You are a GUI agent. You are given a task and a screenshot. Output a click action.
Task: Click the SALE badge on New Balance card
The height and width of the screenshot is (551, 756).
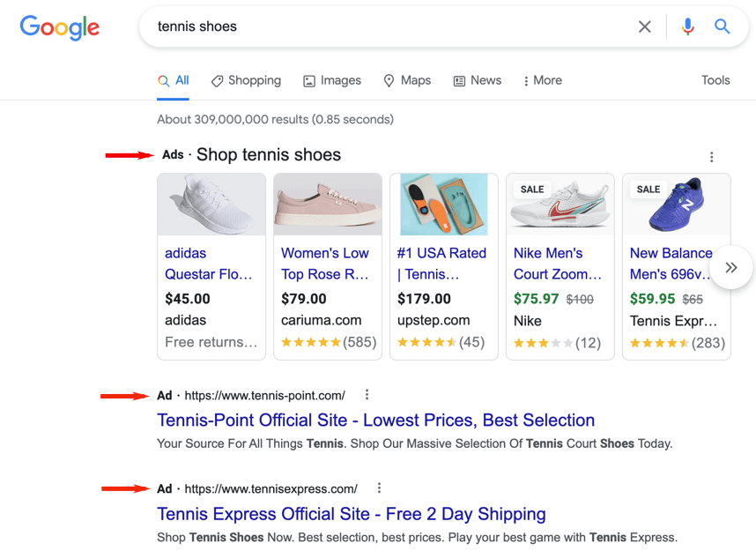649,190
